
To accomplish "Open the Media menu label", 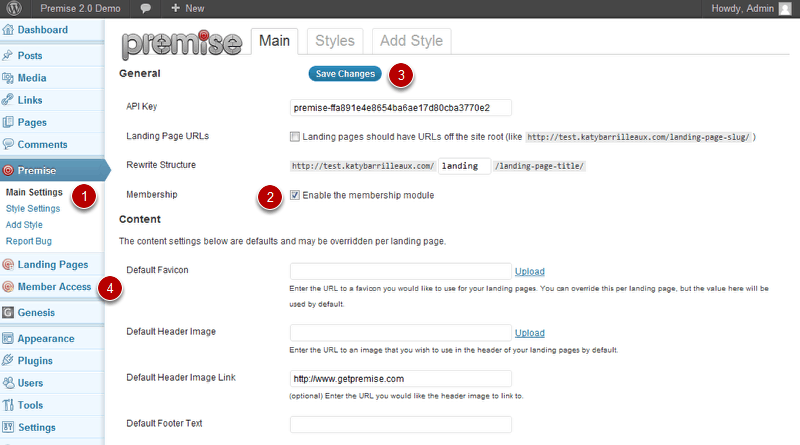I will [32, 78].
